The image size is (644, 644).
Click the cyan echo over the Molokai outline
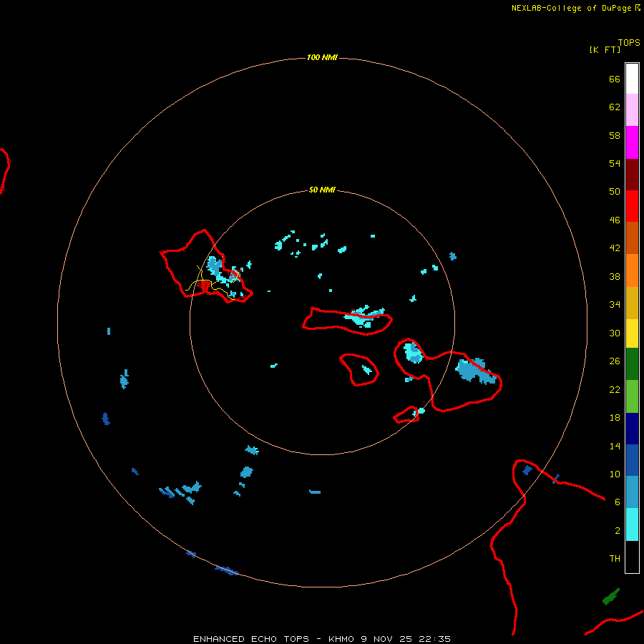click(x=364, y=317)
